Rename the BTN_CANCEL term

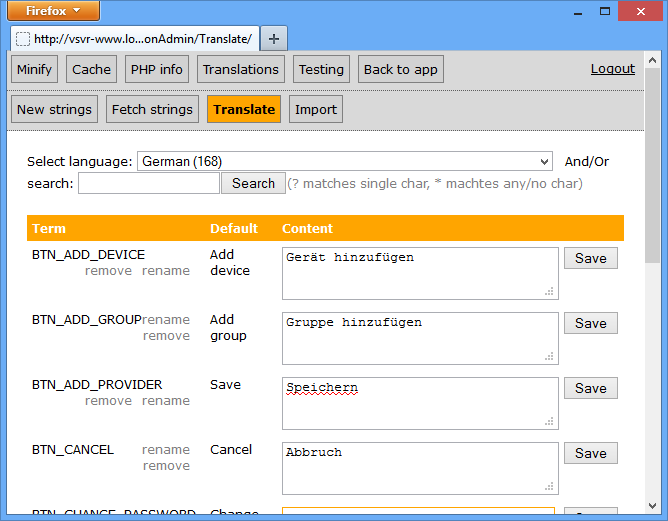[x=166, y=449]
